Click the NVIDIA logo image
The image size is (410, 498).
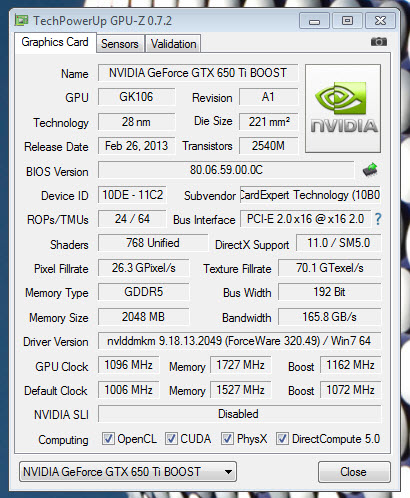point(343,109)
